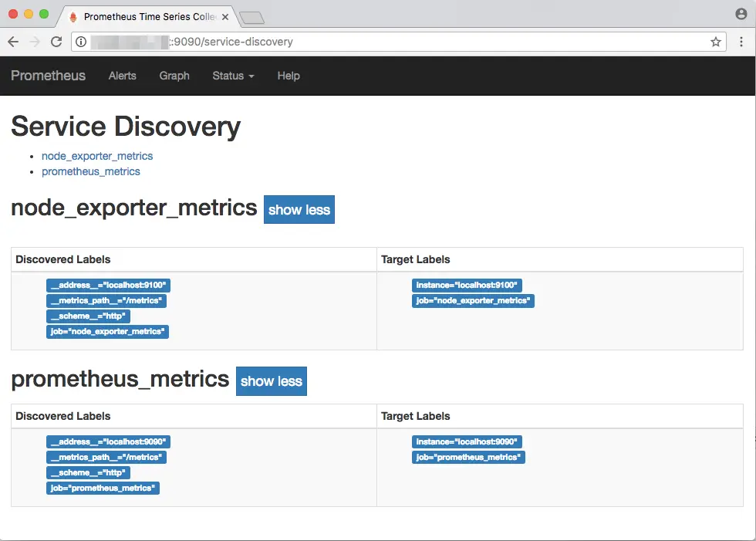756x541 pixels.
Task: Click __metrics_path__ label under node_exporter_metrics
Action: (x=106, y=301)
